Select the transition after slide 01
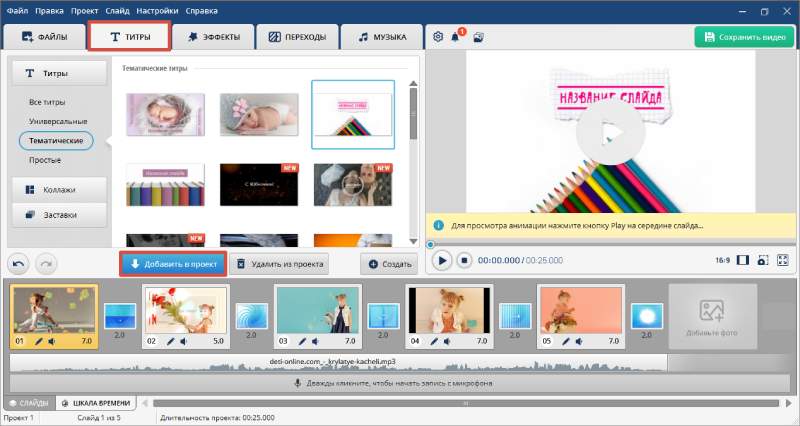This screenshot has height=426, width=800. click(x=120, y=316)
